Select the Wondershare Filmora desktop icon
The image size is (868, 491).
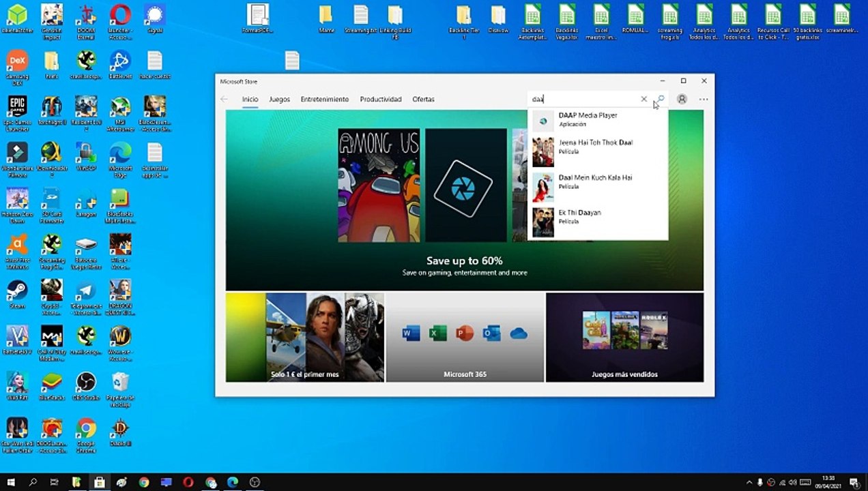(17, 160)
